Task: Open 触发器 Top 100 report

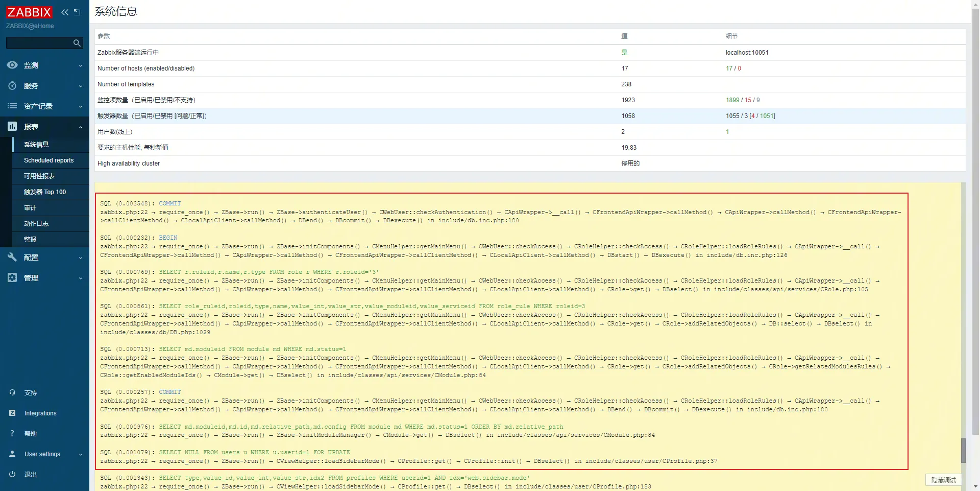Action: 45,192
